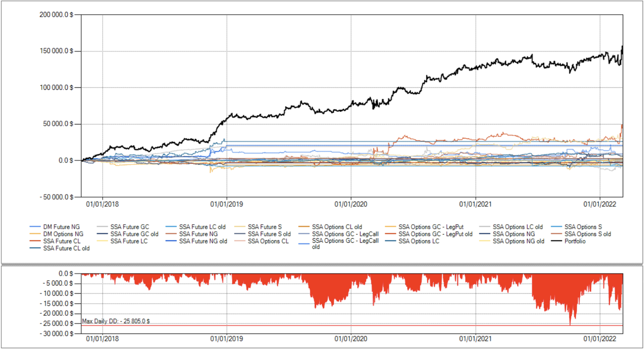Click the SSA Future GC legend label
The height and width of the screenshot is (350, 644).
tap(130, 227)
